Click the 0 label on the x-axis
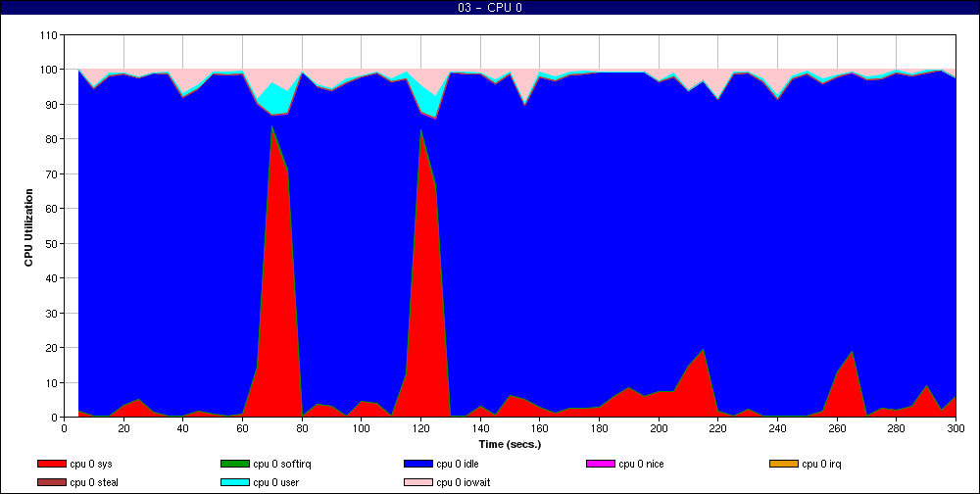The width and height of the screenshot is (980, 494). (x=65, y=428)
